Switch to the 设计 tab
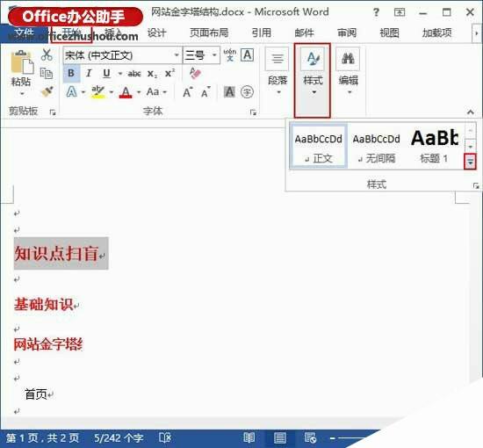 [157, 33]
